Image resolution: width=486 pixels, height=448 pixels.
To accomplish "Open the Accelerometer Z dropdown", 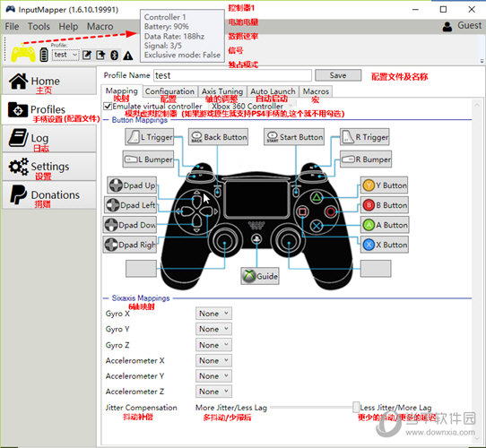I will pyautogui.click(x=213, y=392).
